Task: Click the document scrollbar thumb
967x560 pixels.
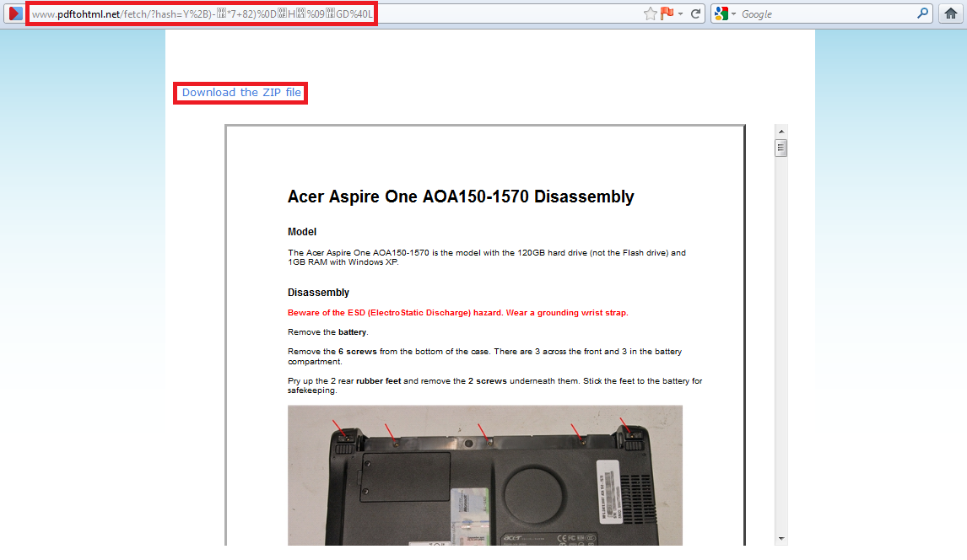Action: point(781,148)
